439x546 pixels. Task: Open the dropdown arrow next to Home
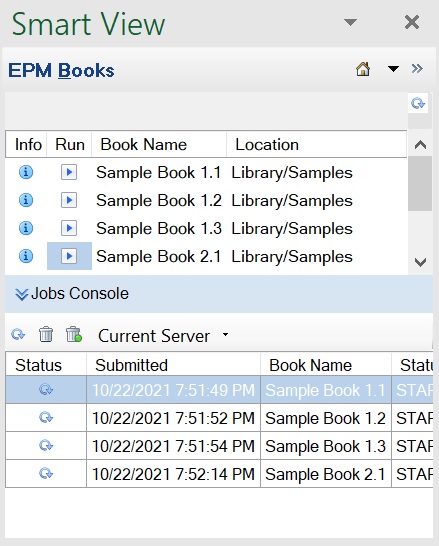[393, 69]
